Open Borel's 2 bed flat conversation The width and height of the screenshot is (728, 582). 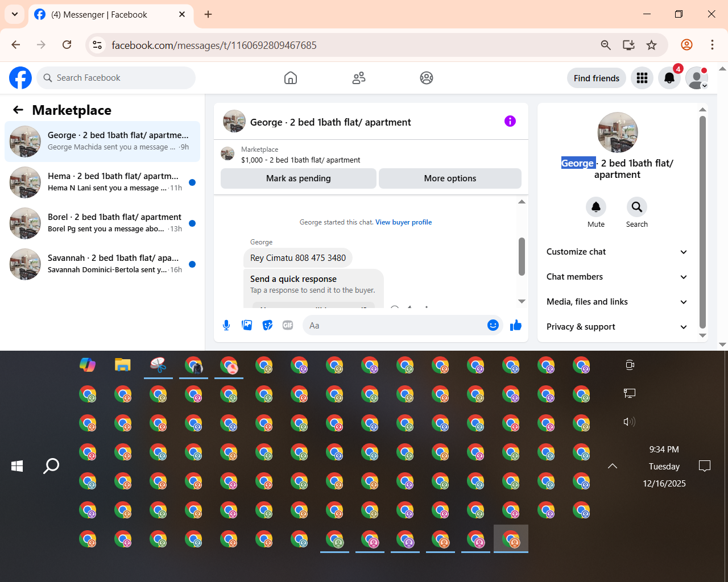[x=102, y=223]
